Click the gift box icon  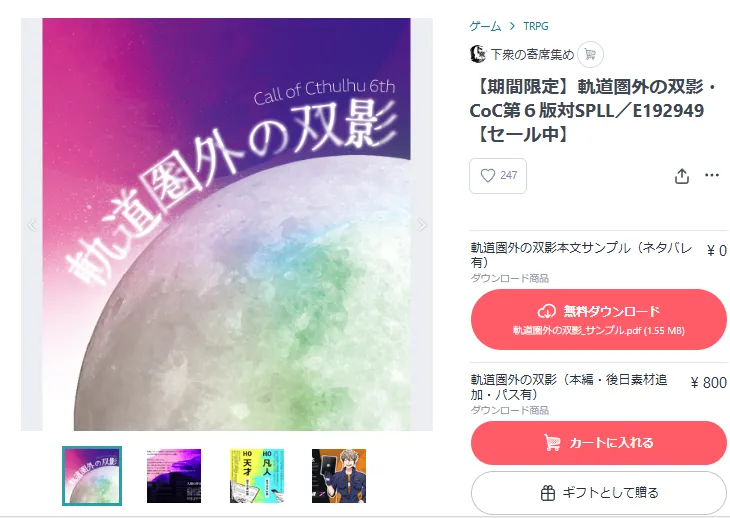click(548, 492)
